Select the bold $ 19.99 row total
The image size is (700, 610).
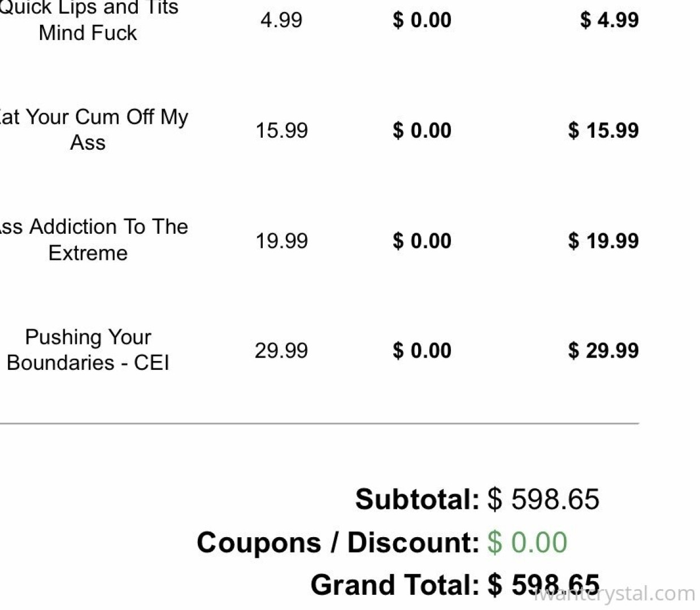[x=603, y=241]
